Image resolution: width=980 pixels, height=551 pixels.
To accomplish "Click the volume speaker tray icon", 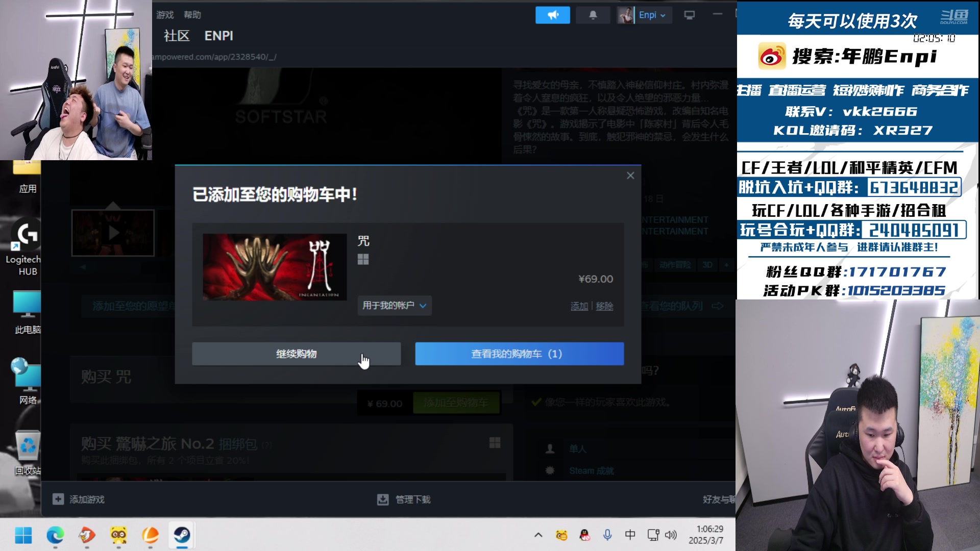I will coord(671,535).
